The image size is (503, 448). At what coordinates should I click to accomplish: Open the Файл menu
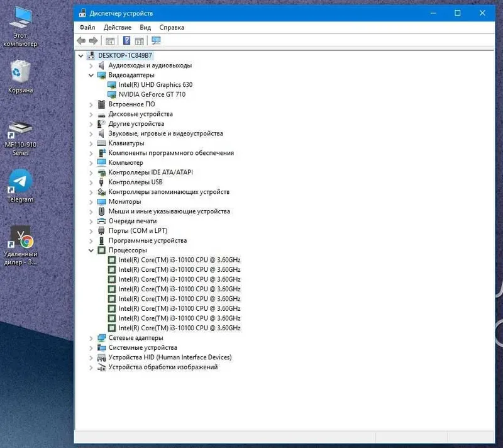tap(87, 27)
